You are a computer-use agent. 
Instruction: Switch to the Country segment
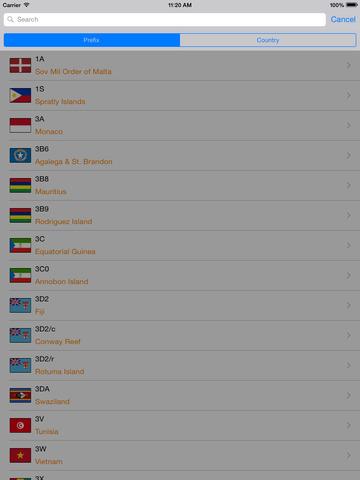pyautogui.click(x=268, y=40)
